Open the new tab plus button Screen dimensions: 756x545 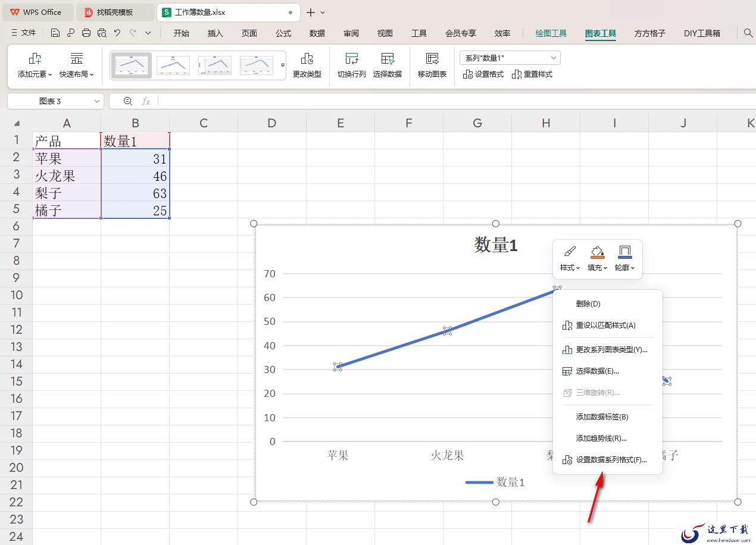coord(310,12)
